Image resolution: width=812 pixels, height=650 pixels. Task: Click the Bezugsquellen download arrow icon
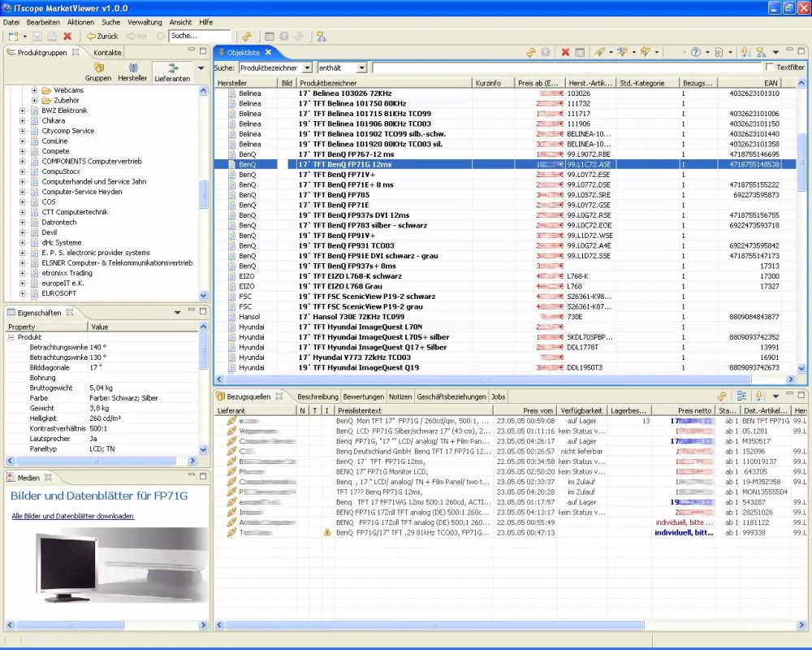pyautogui.click(x=760, y=396)
